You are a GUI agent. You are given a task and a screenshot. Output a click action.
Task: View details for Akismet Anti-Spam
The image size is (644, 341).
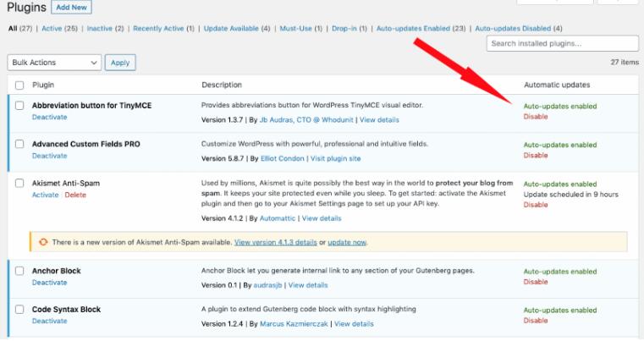[322, 218]
